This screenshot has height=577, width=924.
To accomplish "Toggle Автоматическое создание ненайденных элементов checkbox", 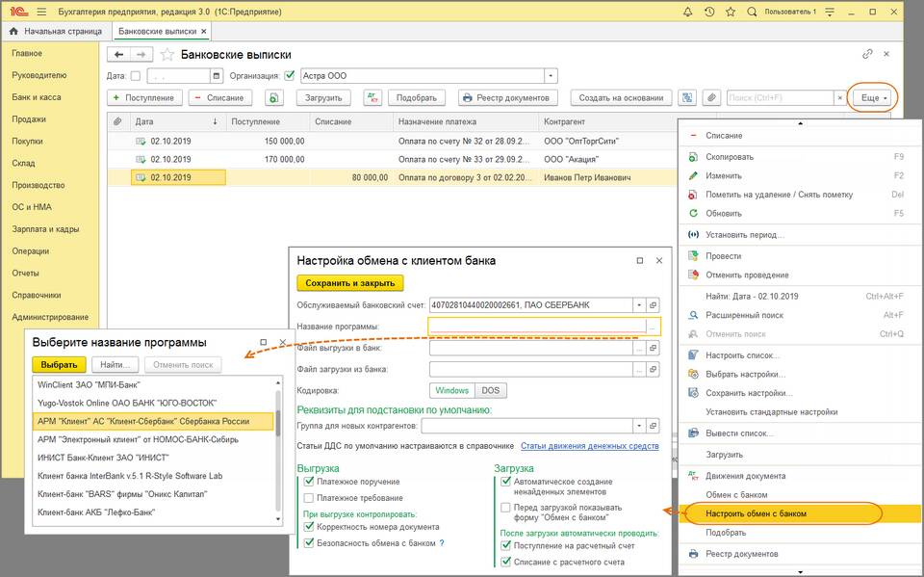I will point(505,482).
